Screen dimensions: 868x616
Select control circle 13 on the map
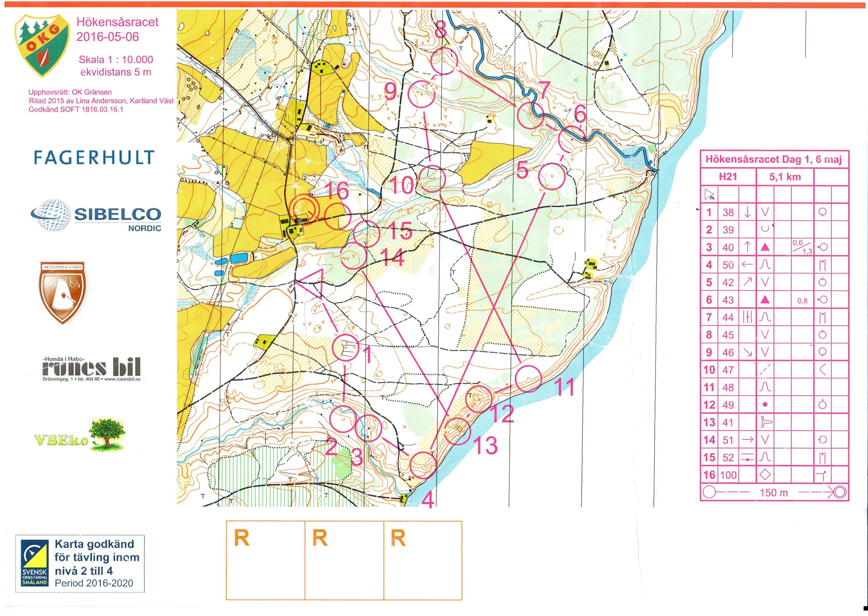coord(457,432)
